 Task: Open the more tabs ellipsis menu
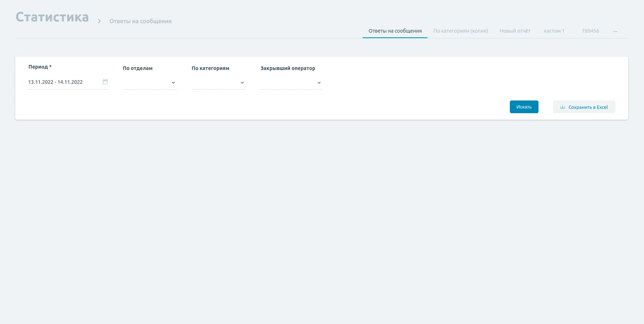615,31
